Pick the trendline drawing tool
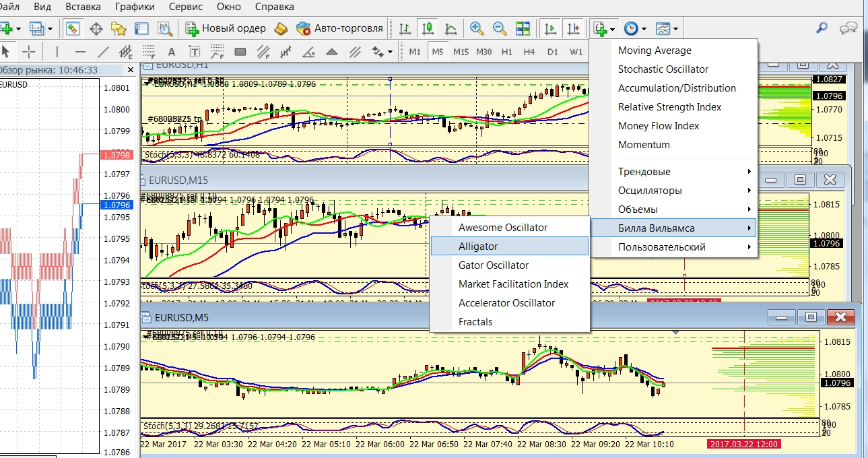The width and height of the screenshot is (868, 458). tap(103, 52)
